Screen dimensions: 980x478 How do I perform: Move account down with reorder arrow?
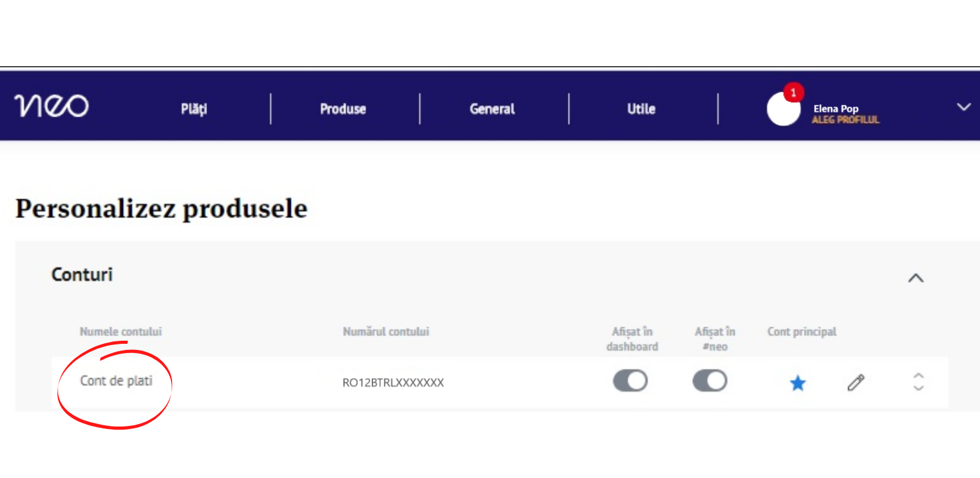point(918,388)
